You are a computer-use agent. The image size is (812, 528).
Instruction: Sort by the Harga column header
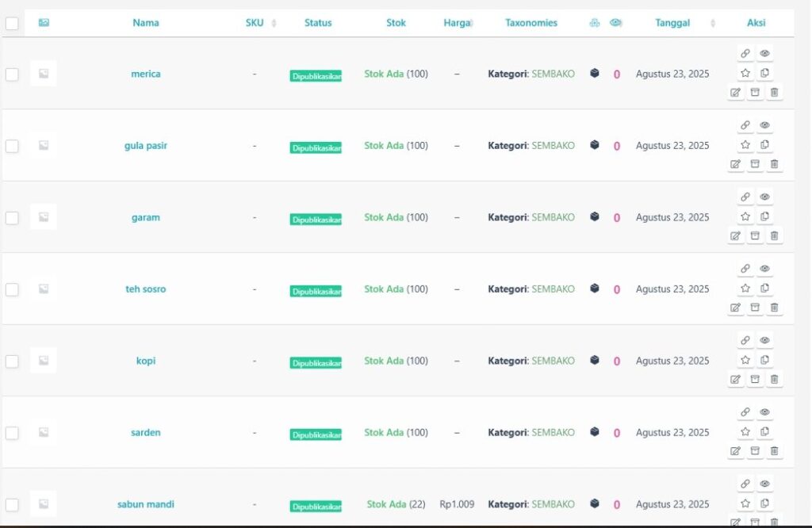point(457,23)
